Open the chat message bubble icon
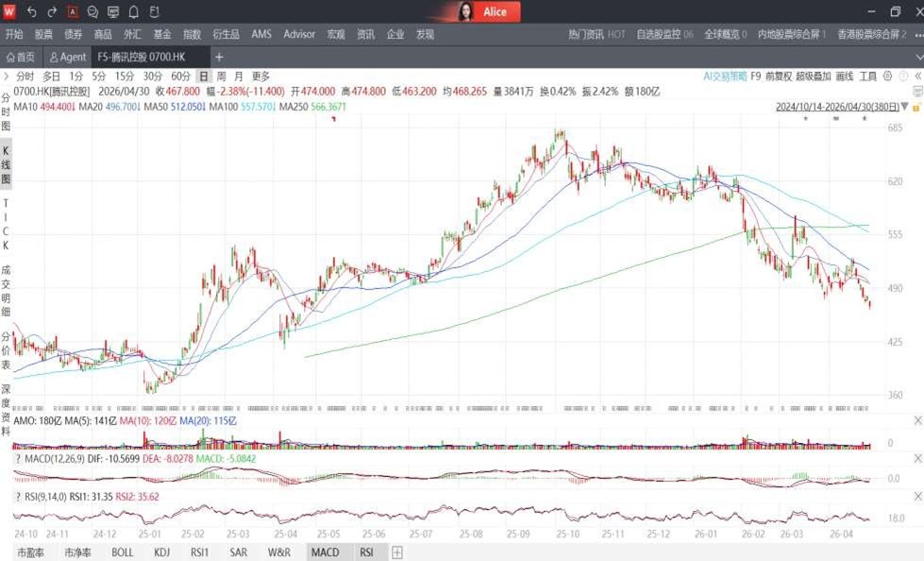This screenshot has width=924, height=561. [x=92, y=11]
